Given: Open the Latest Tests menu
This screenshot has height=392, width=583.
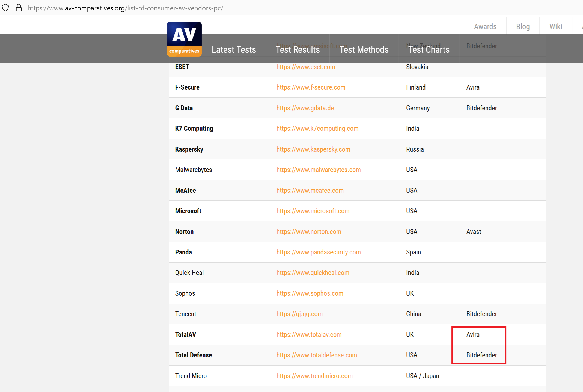Looking at the screenshot, I should pyautogui.click(x=234, y=50).
